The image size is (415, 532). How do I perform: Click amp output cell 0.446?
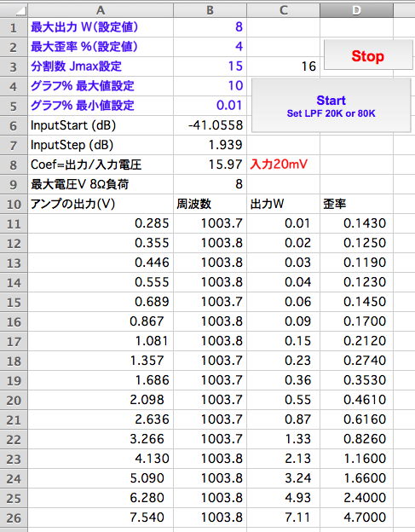tap(101, 263)
